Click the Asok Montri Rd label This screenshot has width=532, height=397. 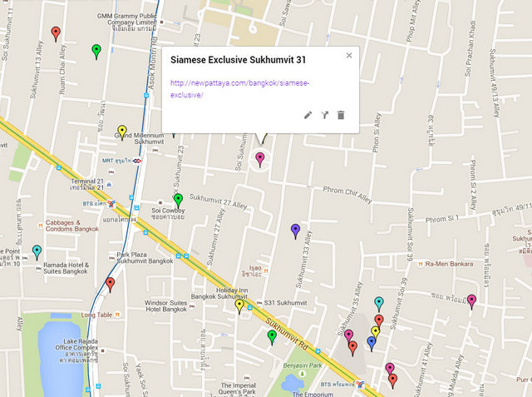(x=153, y=63)
